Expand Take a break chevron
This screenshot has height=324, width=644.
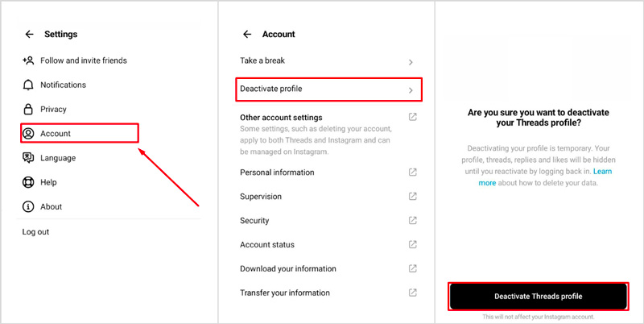411,63
